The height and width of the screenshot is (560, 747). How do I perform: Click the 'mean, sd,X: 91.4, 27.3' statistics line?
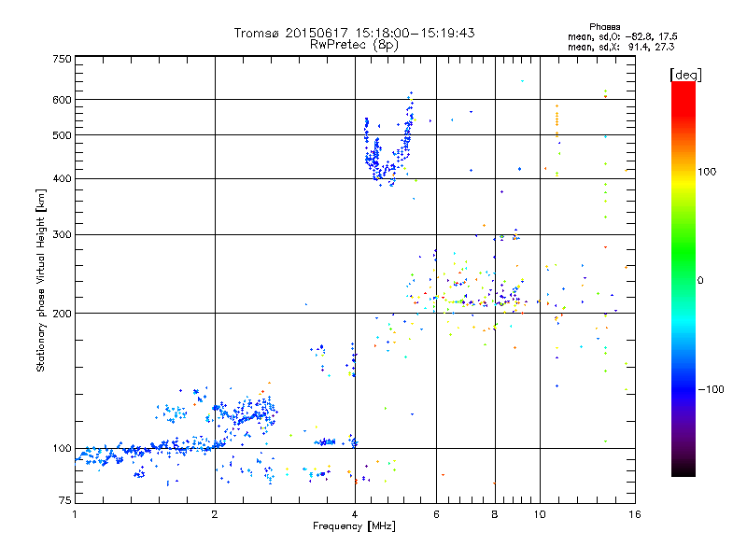pos(621,47)
